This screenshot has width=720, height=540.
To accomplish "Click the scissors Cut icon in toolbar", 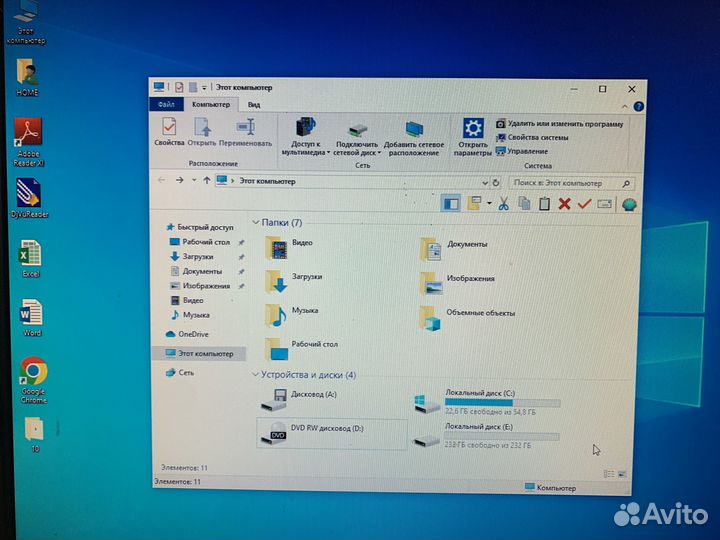I will pyautogui.click(x=503, y=204).
